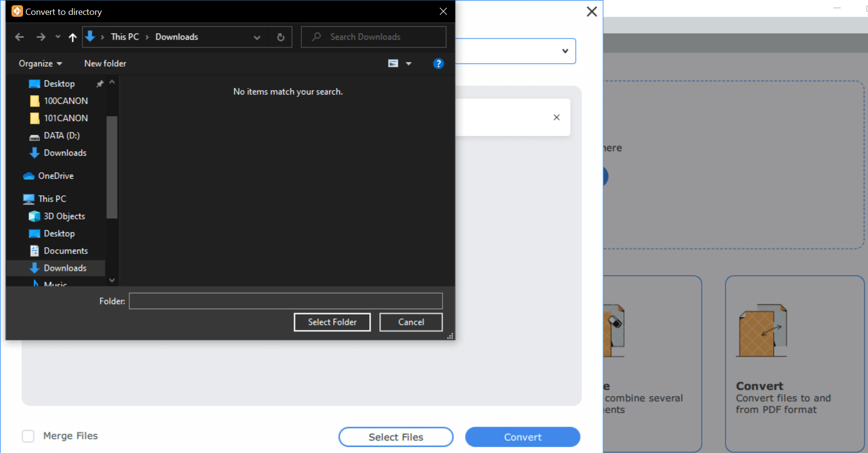This screenshot has width=868, height=453.
Task: Open the view options dropdown arrow
Action: pyautogui.click(x=409, y=63)
